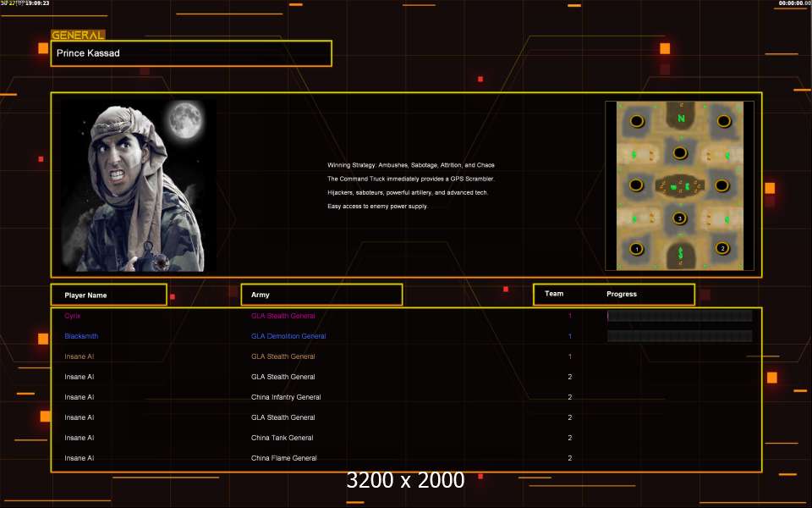Select the top-right empty start slot on map
The height and width of the screenshot is (508, 812).
tap(724, 122)
